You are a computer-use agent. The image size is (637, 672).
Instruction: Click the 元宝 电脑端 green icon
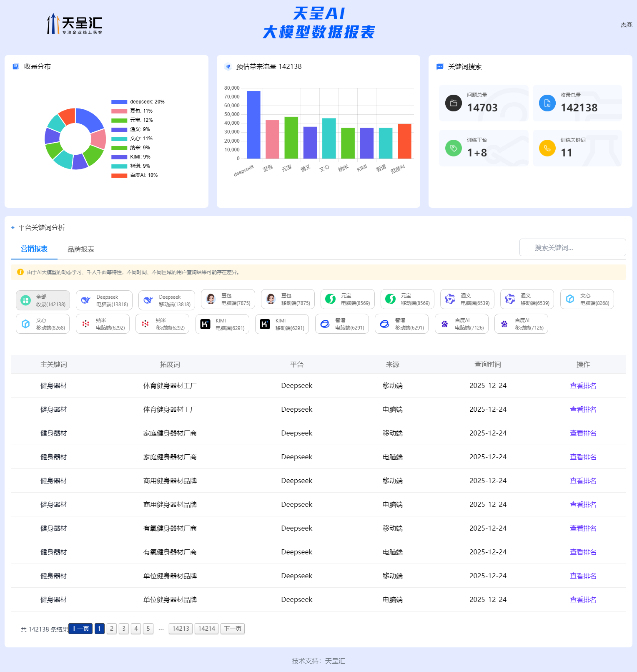331,299
